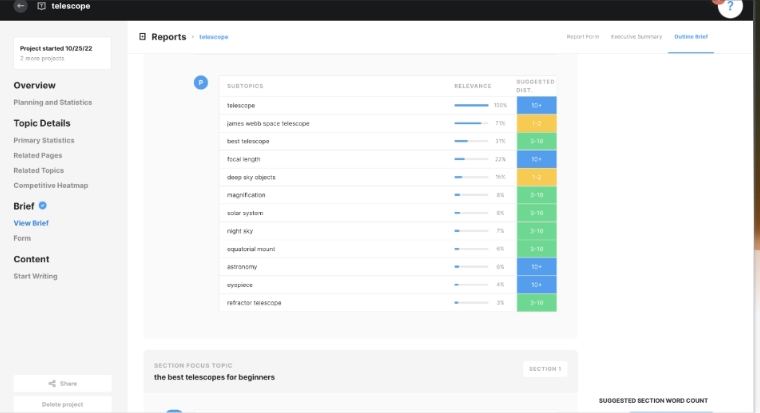Open Planning and Statistics page
Viewport: 760px width, 413px height.
coord(52,102)
